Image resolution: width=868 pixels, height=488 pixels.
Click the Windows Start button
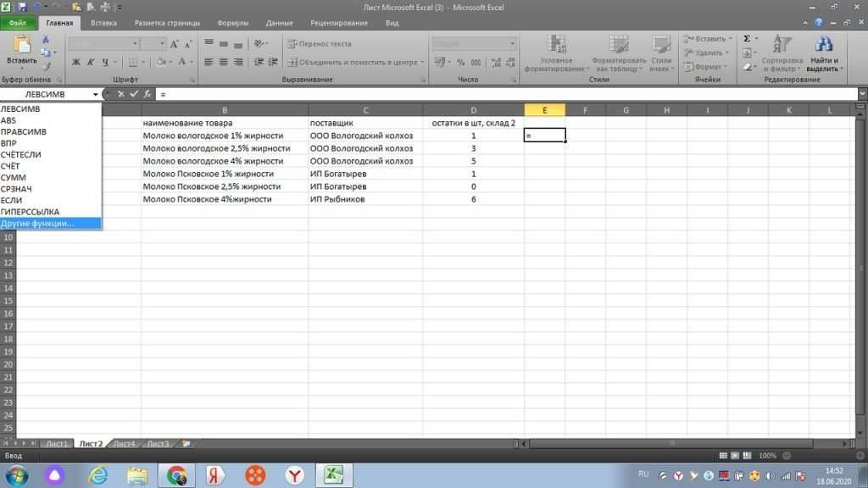[x=17, y=476]
